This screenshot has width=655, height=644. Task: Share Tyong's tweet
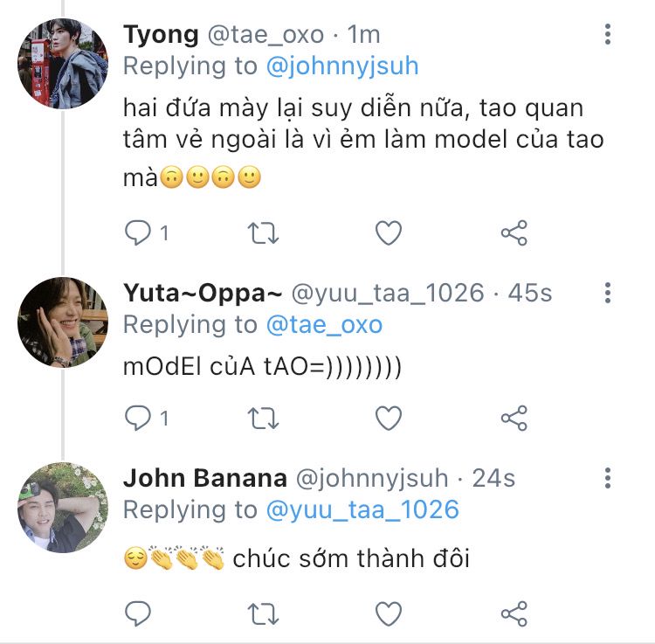click(x=514, y=232)
